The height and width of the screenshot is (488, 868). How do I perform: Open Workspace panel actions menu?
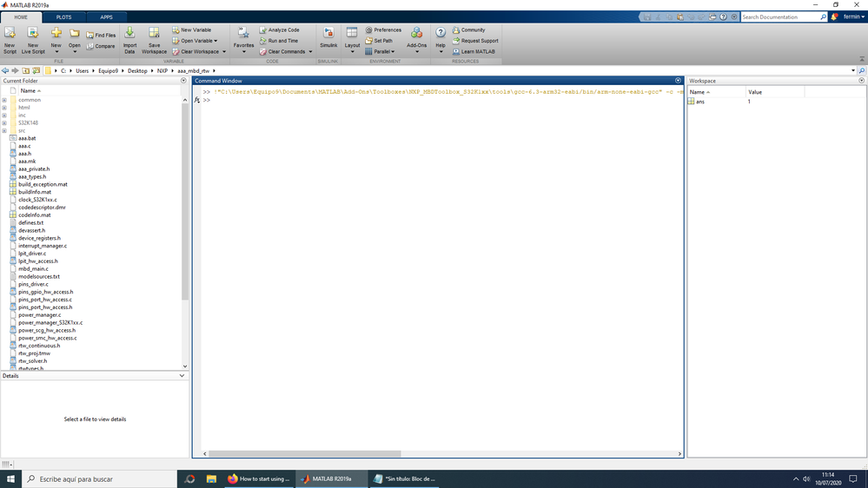tap(861, 81)
